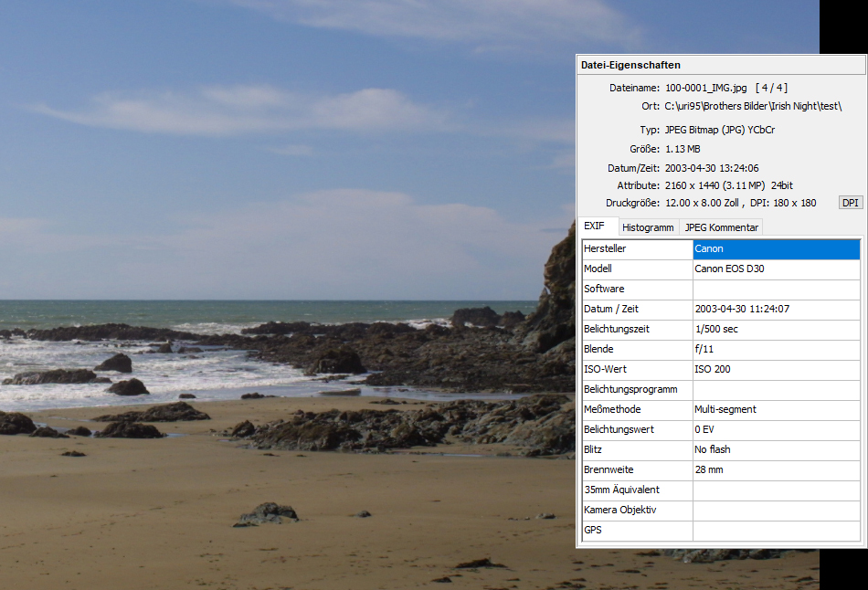This screenshot has width=868, height=590.
Task: Switch to the Histogramm tab
Action: point(648,227)
